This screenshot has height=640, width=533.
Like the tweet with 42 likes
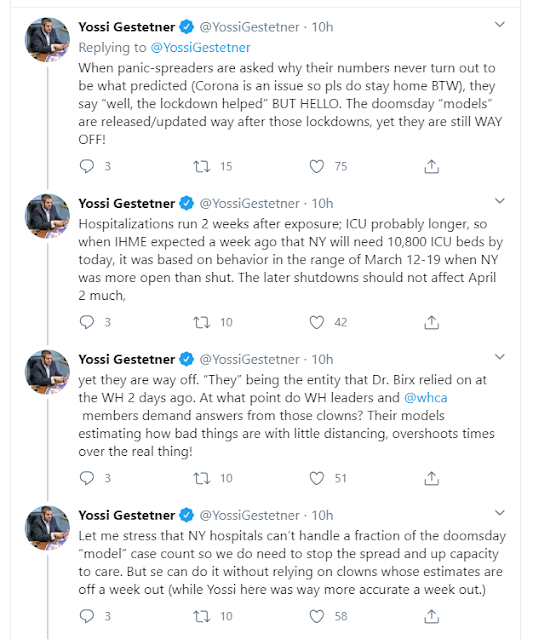pos(317,322)
